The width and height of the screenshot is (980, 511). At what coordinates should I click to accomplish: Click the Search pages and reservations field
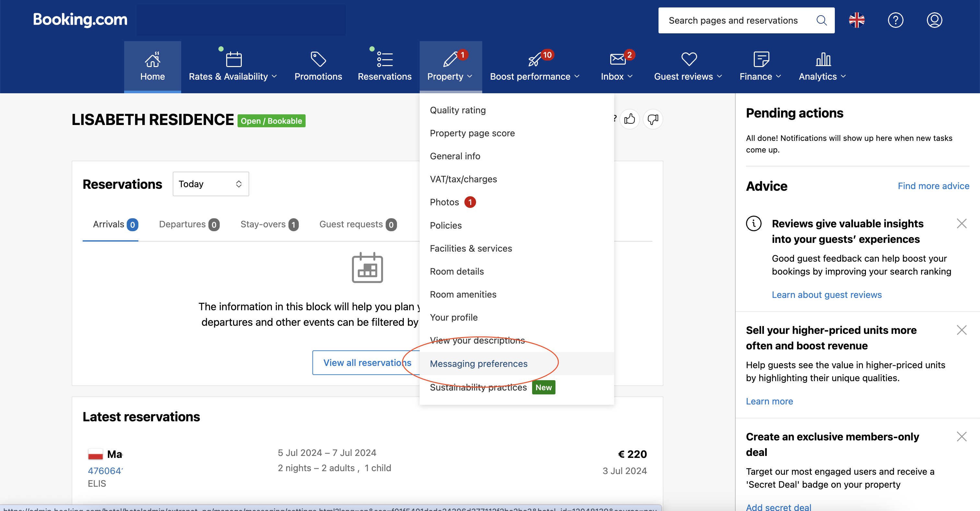[x=746, y=20]
